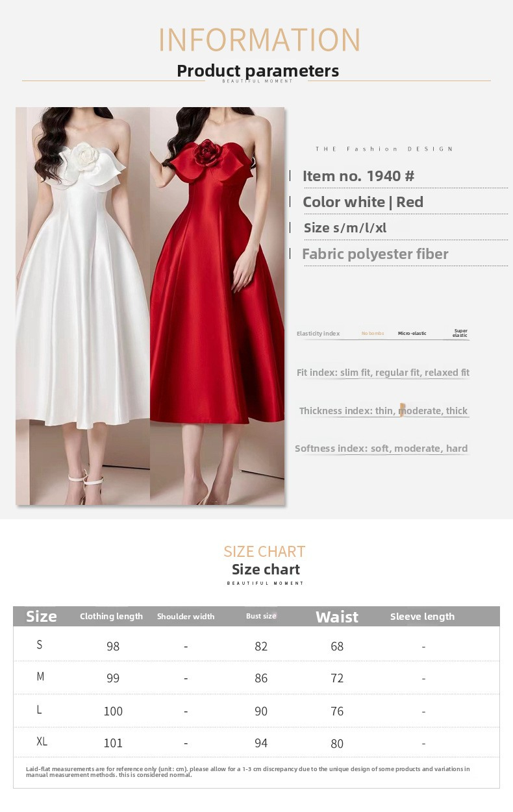This screenshot has width=513, height=812.
Task: Select the XL size row label
Action: [42, 741]
